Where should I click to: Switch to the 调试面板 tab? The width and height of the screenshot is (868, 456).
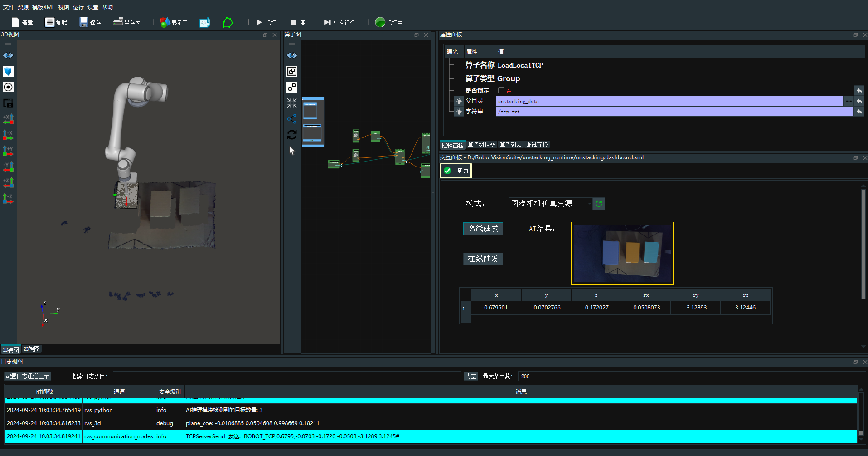[x=537, y=145]
